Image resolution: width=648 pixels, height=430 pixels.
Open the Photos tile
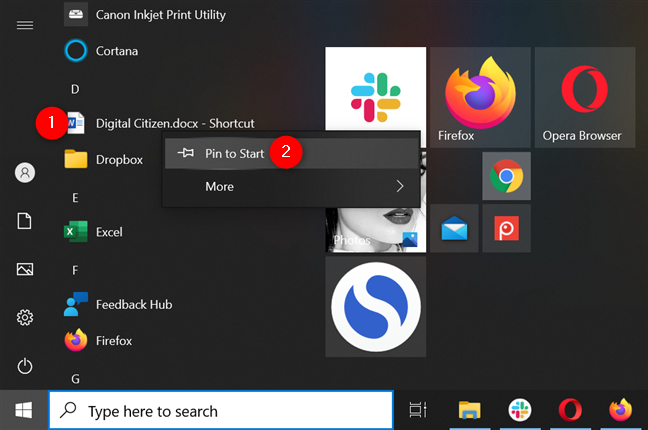375,230
